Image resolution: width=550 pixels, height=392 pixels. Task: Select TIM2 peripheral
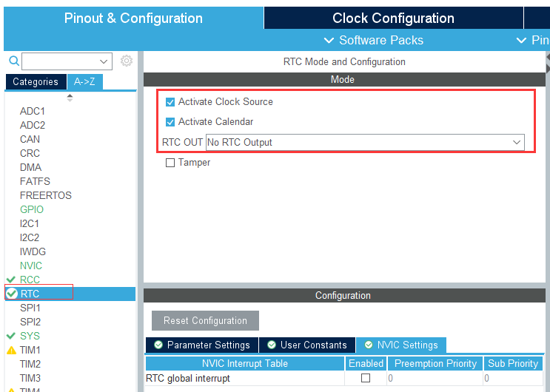pyautogui.click(x=30, y=364)
